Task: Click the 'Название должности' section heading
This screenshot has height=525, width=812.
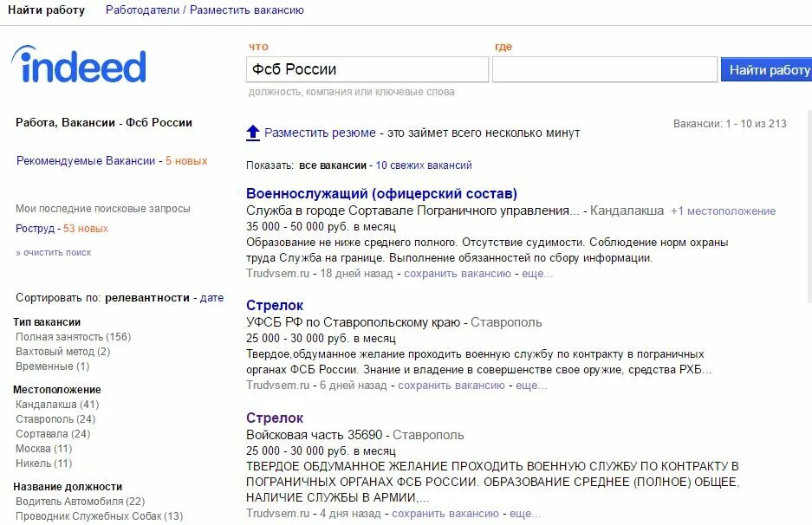Action: click(68, 487)
